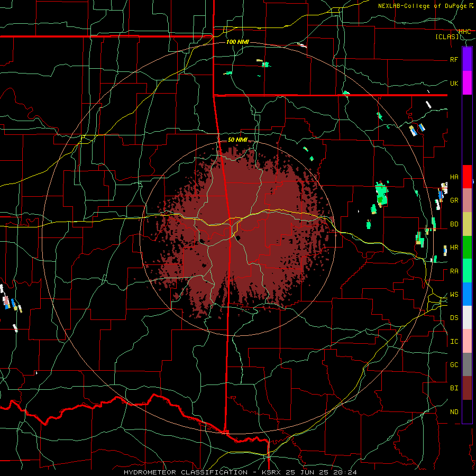Pick the yellow BD legend swatch

[x=467, y=224]
